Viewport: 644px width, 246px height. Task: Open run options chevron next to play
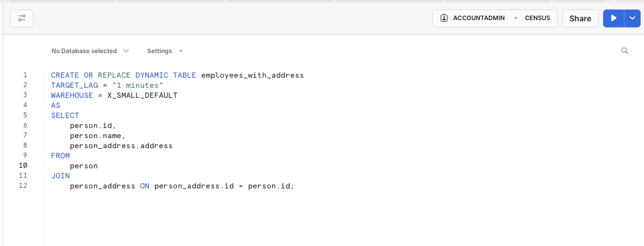click(632, 18)
